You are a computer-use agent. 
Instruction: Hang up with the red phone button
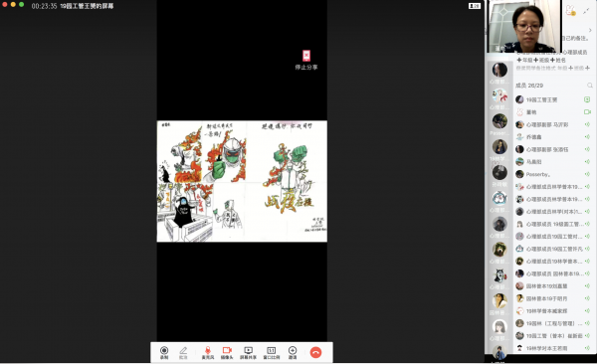pyautogui.click(x=315, y=352)
